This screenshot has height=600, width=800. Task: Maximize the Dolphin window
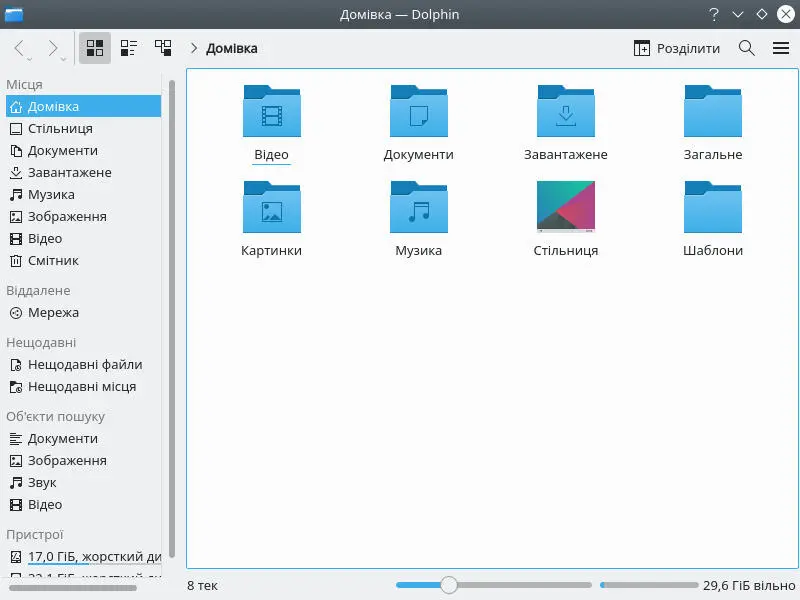click(x=762, y=14)
